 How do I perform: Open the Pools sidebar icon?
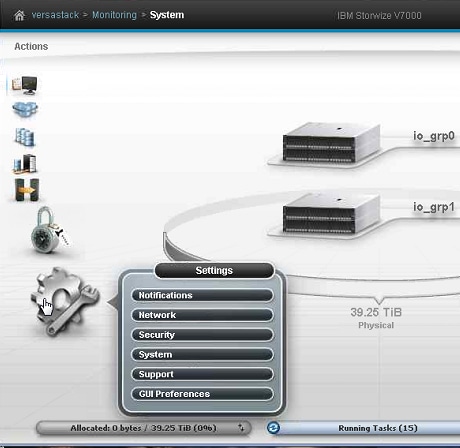coord(25,109)
